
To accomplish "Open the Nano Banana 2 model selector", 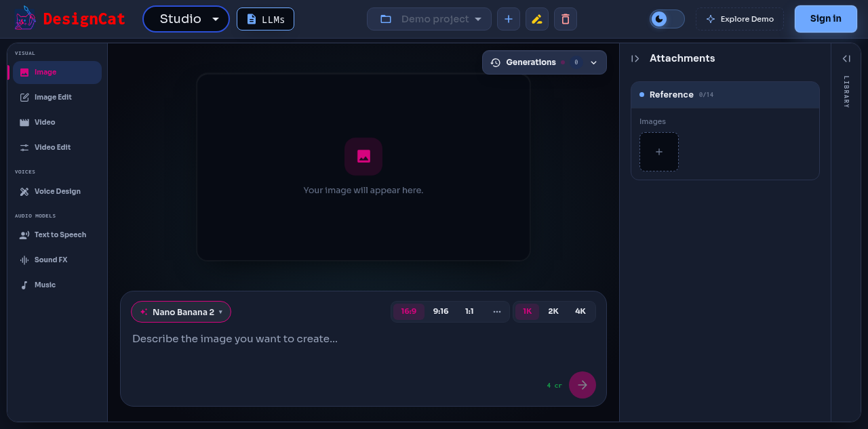I will [x=181, y=312].
